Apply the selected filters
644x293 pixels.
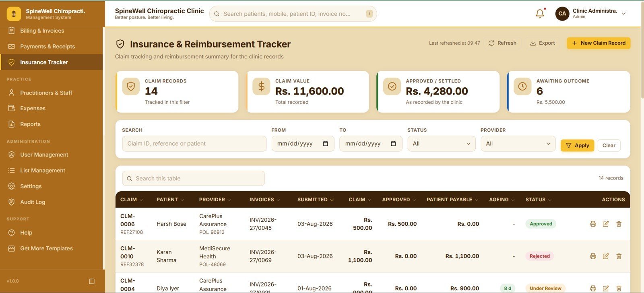click(577, 145)
